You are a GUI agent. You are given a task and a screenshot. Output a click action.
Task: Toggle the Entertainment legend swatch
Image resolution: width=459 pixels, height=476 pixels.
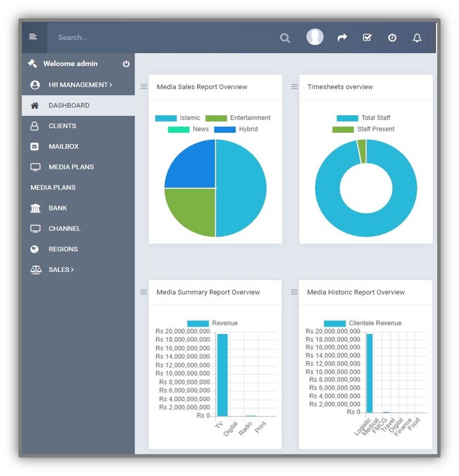click(216, 119)
